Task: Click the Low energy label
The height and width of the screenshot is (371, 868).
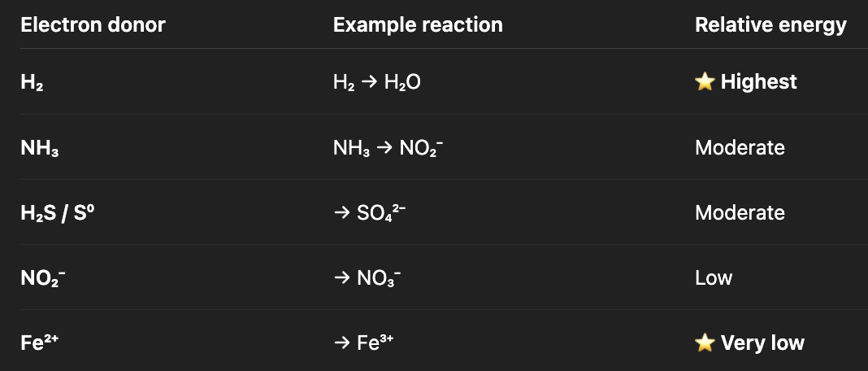Action: 714,278
